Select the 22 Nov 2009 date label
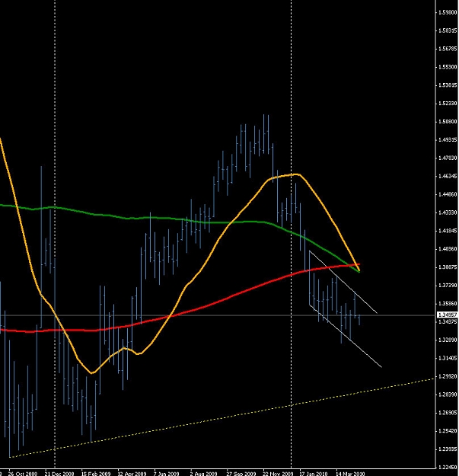Viewport: 459px width, 476px height. point(278,474)
